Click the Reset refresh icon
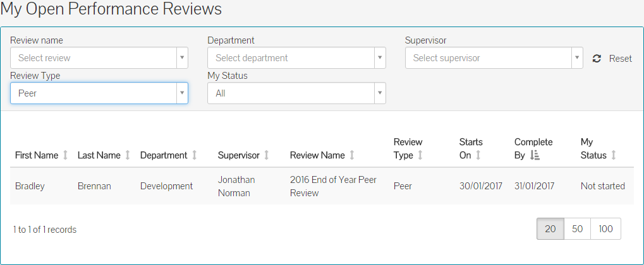 point(596,59)
